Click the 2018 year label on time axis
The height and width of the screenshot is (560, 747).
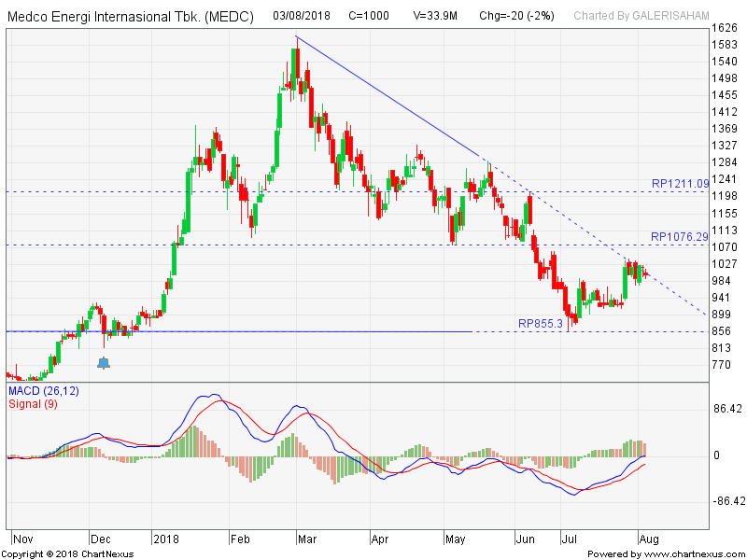pyautogui.click(x=167, y=539)
